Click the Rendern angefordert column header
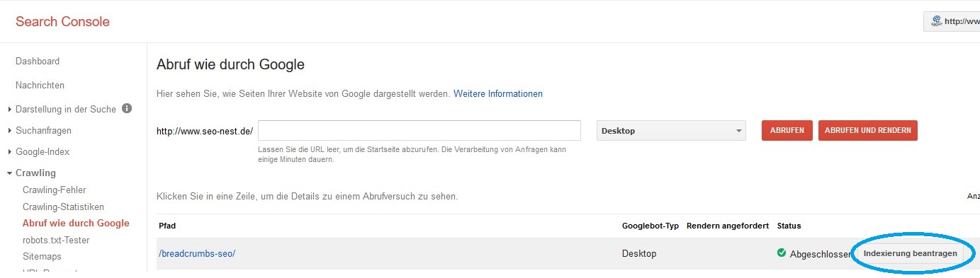 tap(728, 226)
